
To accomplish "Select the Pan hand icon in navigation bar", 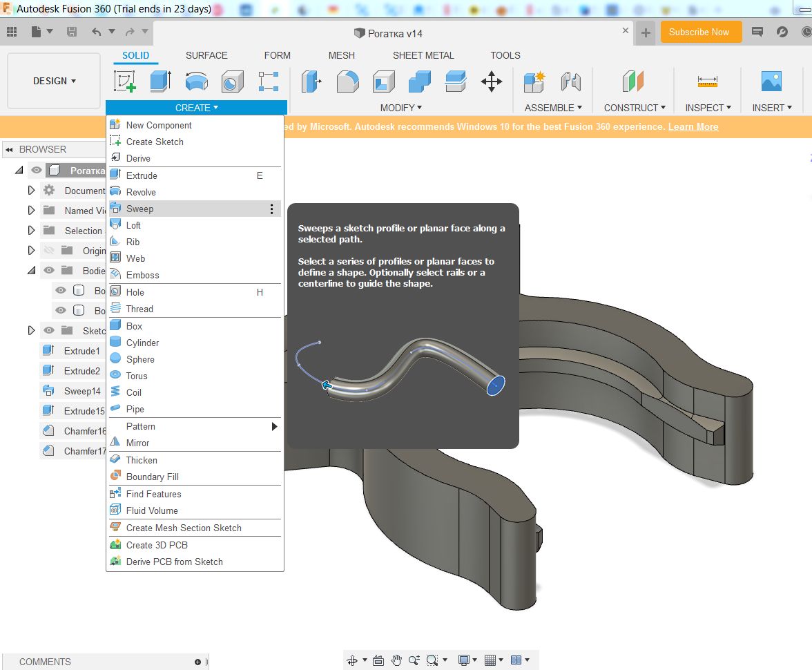I will 396,660.
